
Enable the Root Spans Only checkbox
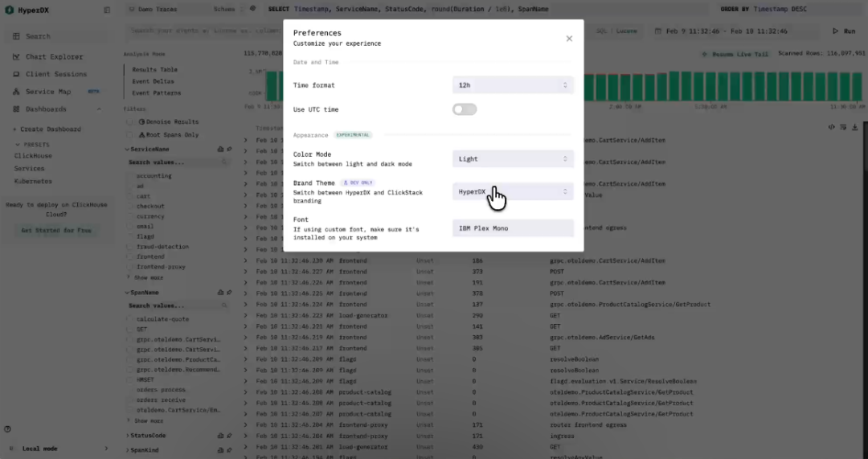tap(129, 134)
